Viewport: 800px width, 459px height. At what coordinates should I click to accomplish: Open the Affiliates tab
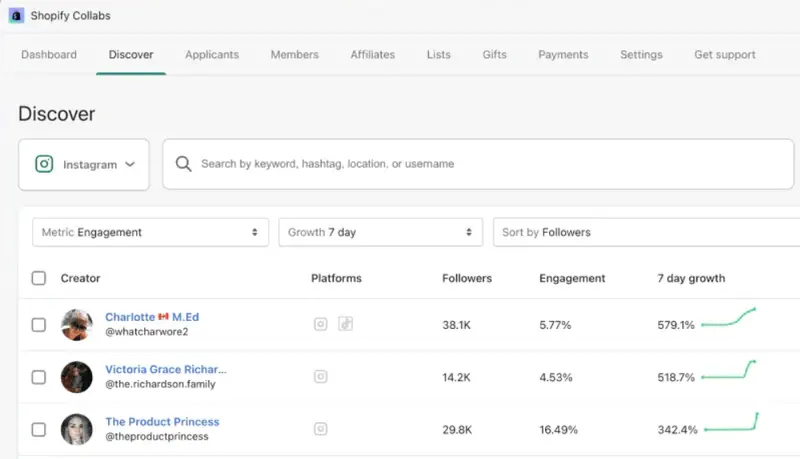[372, 55]
